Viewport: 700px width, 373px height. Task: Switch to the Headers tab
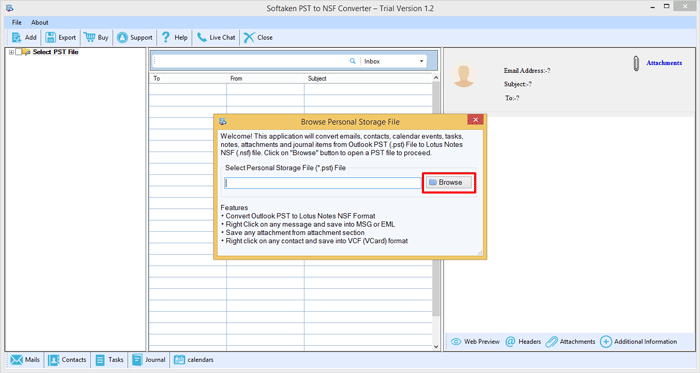pyautogui.click(x=523, y=342)
